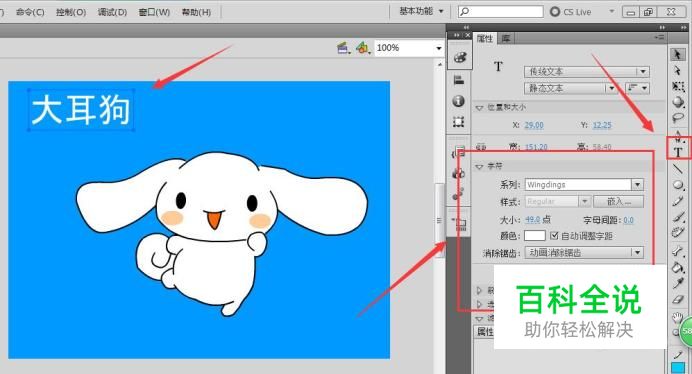Select the Free Transform tool
The image size is (692, 374).
678,86
